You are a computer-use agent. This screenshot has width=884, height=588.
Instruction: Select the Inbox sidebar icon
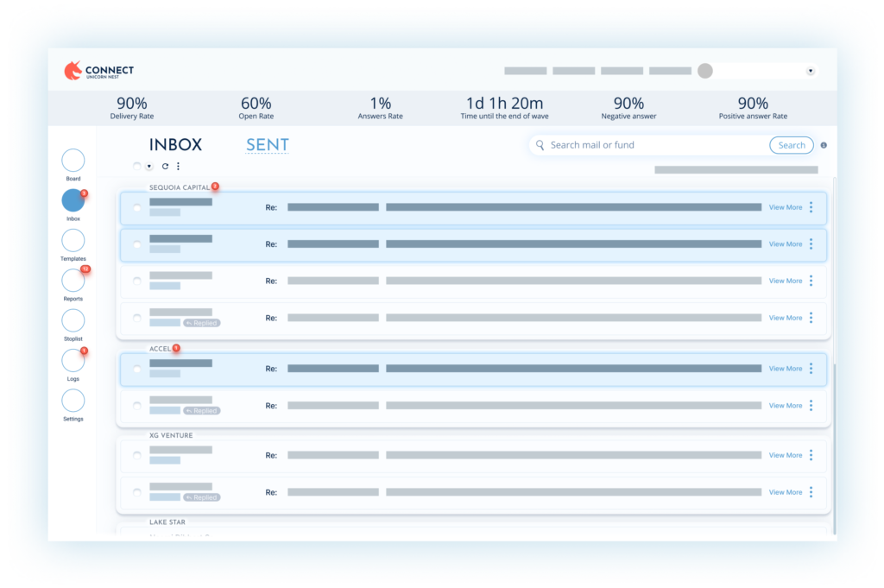73,200
